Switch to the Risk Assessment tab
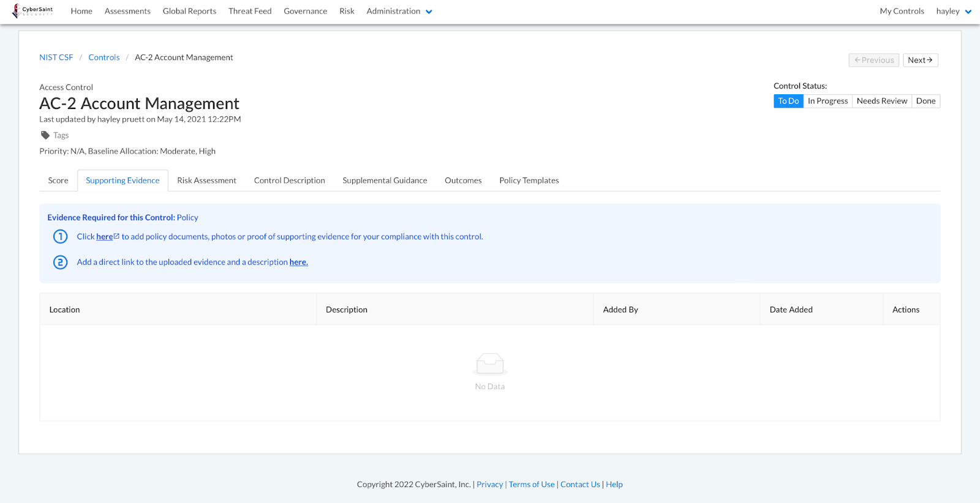The image size is (980, 503). pos(206,181)
